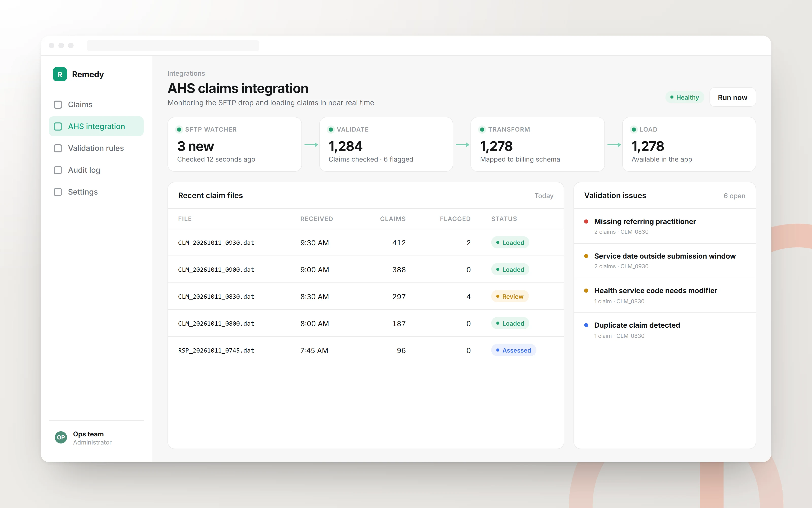Screen dimensions: 812x508
Task: Select file CLM_20261011_0930.dat
Action: (x=216, y=243)
